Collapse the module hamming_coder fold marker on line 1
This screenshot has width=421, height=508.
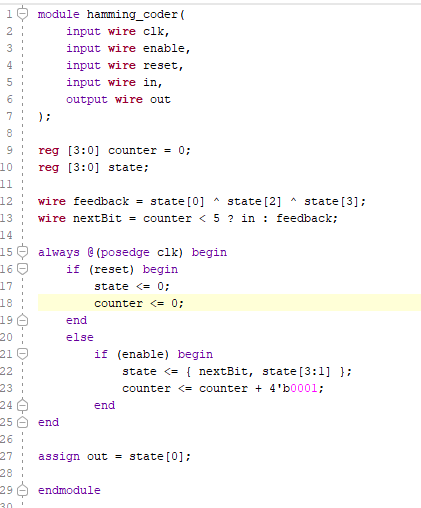pos(22,14)
